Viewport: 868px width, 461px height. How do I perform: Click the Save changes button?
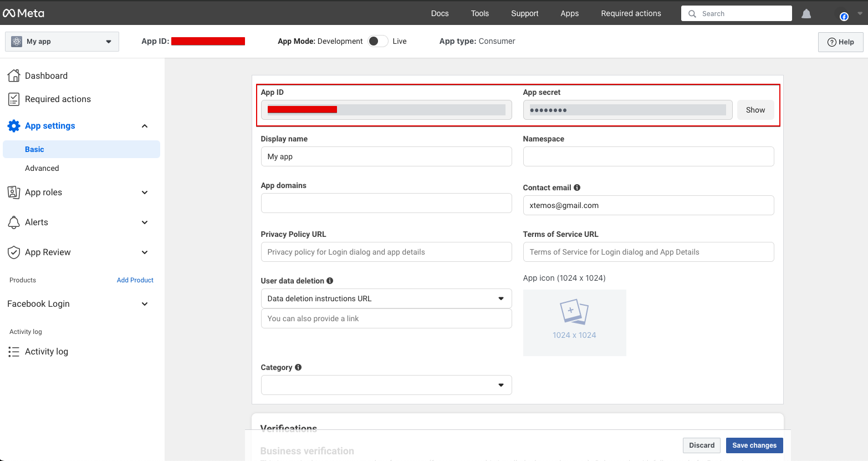[x=754, y=445]
